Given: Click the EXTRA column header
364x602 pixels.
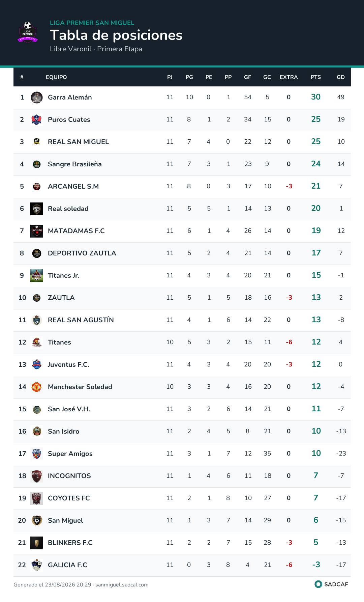Looking at the screenshot, I should coord(289,77).
